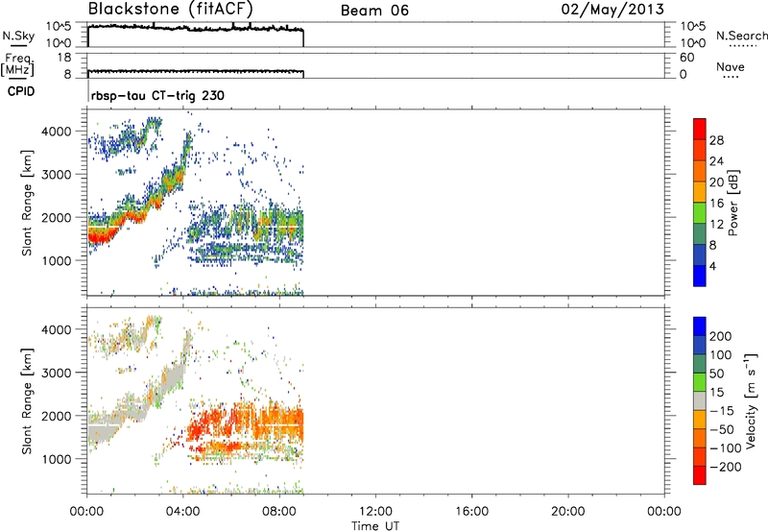This screenshot has height=532, width=768.
Task: Click the date "02/May/2013"
Action: point(612,9)
